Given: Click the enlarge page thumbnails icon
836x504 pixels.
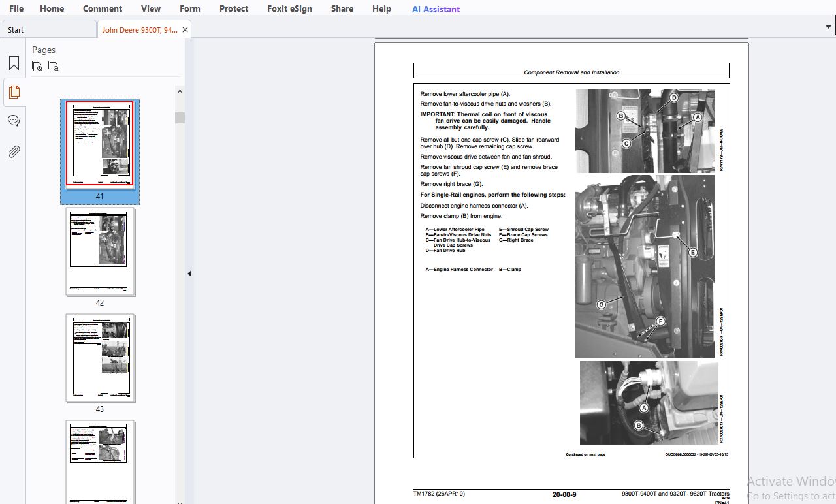Looking at the screenshot, I should point(37,66).
